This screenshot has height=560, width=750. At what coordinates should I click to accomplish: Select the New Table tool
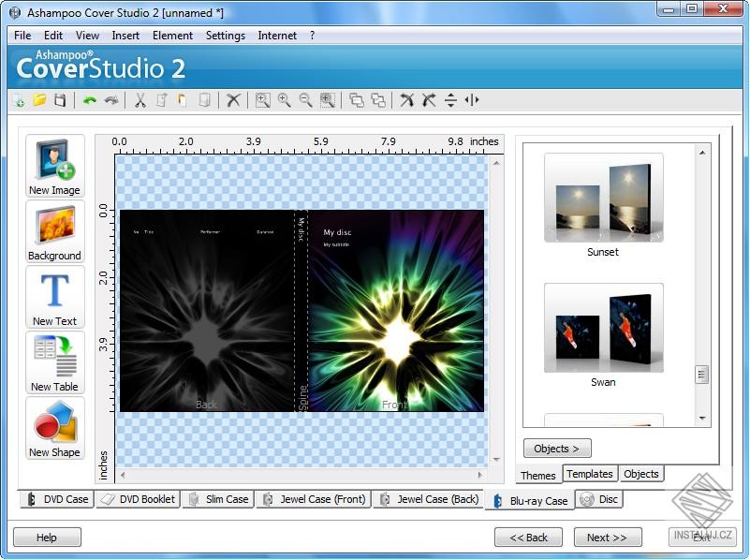[x=53, y=363]
